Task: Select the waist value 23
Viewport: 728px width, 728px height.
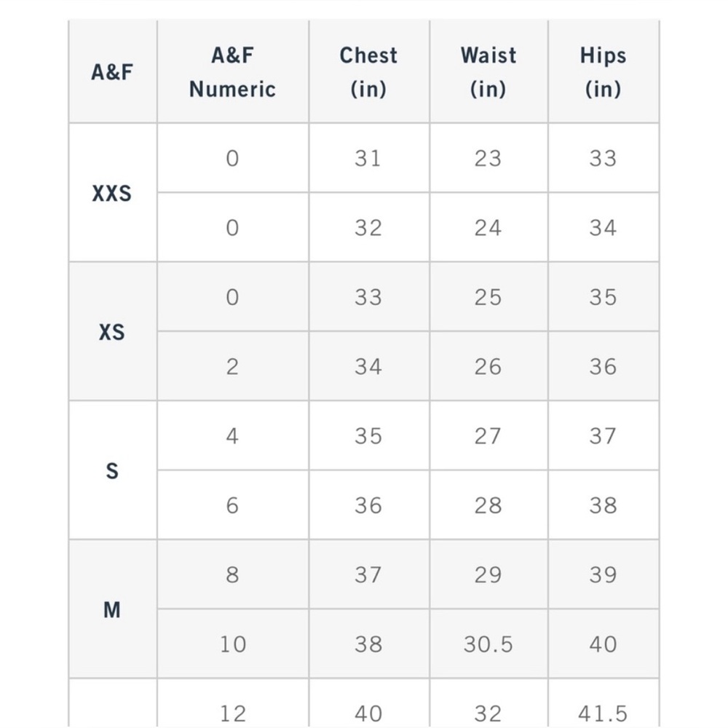Action: (488, 159)
